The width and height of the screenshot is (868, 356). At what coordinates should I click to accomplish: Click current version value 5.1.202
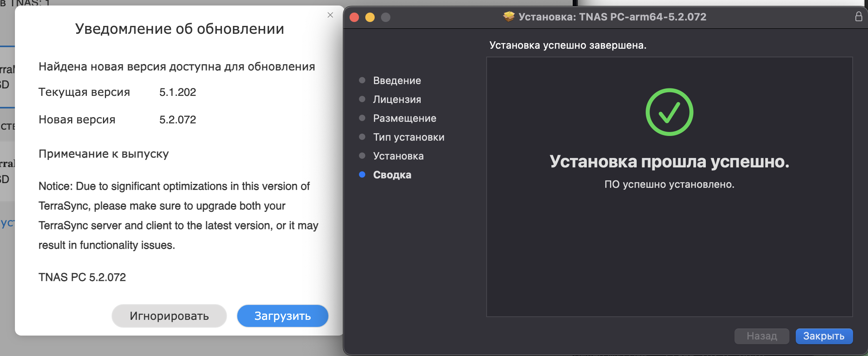[x=178, y=92]
